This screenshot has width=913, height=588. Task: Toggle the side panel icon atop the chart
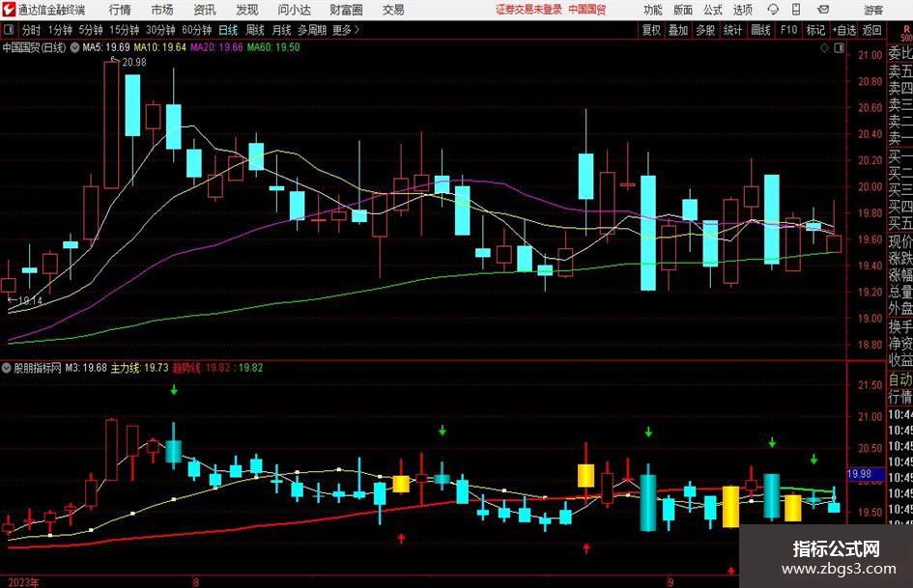pyautogui.click(x=839, y=48)
